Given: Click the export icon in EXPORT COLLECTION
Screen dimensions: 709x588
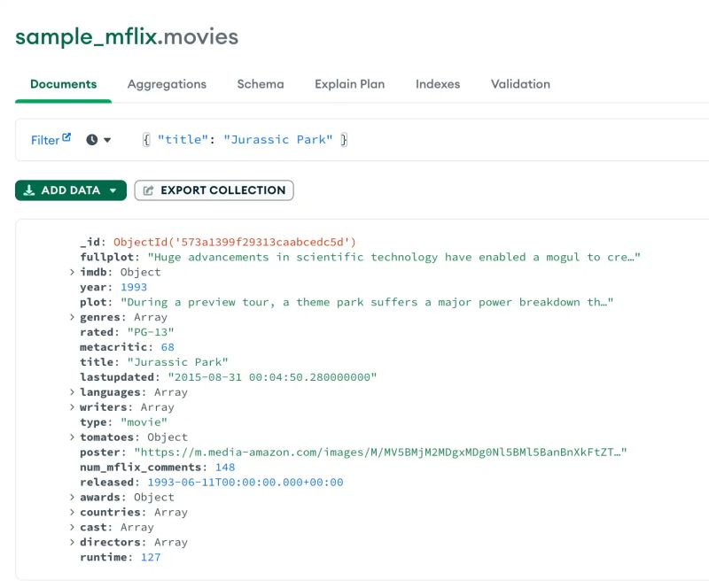Looking at the screenshot, I should click(x=149, y=190).
